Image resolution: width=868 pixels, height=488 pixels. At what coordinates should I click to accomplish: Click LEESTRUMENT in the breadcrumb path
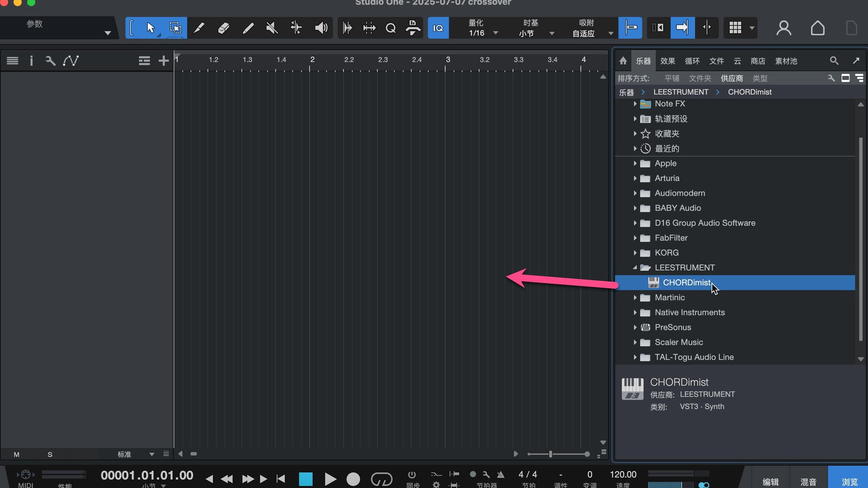click(681, 92)
